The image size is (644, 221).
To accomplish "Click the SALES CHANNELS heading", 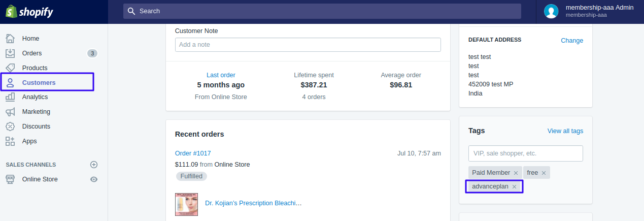I will (x=31, y=165).
